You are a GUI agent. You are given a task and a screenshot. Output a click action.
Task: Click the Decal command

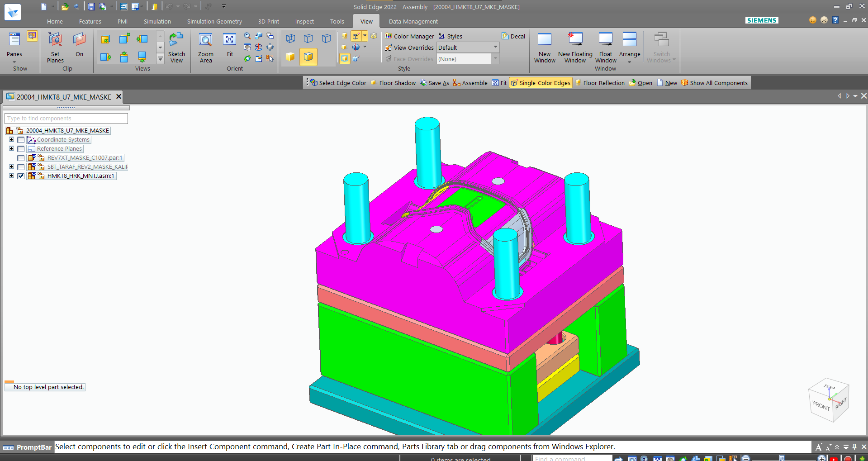[x=513, y=36]
